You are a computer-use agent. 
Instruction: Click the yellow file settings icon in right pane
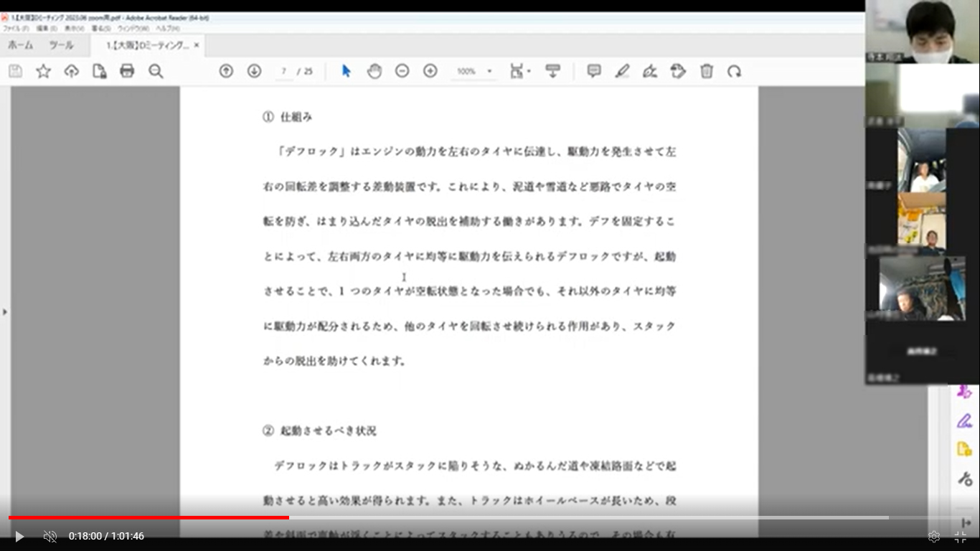pyautogui.click(x=964, y=449)
